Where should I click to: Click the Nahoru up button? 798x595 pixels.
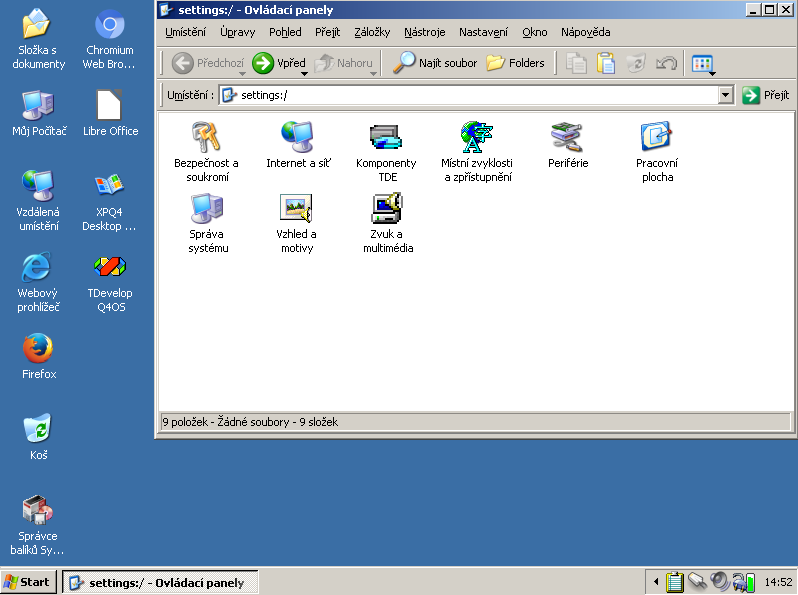click(x=344, y=63)
